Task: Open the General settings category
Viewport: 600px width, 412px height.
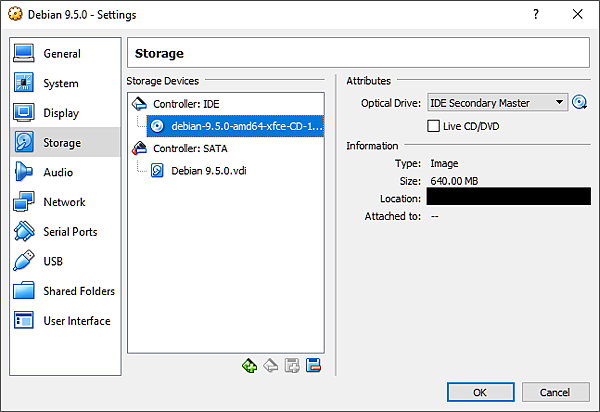Action: click(62, 54)
